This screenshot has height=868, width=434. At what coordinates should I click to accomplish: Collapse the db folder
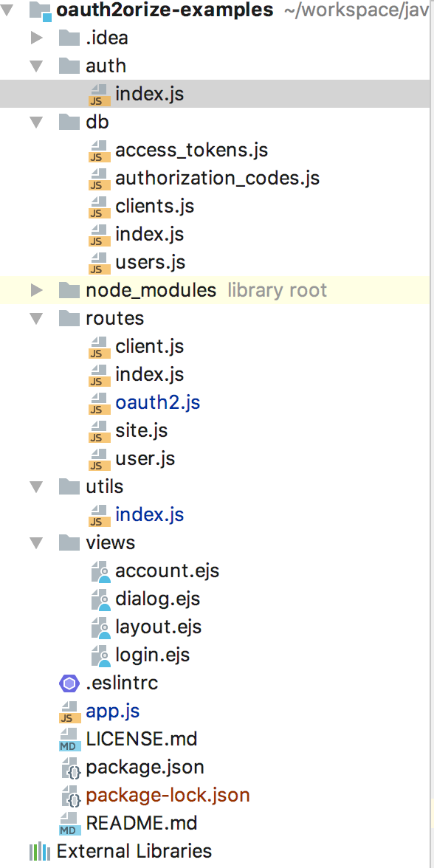[35, 122]
